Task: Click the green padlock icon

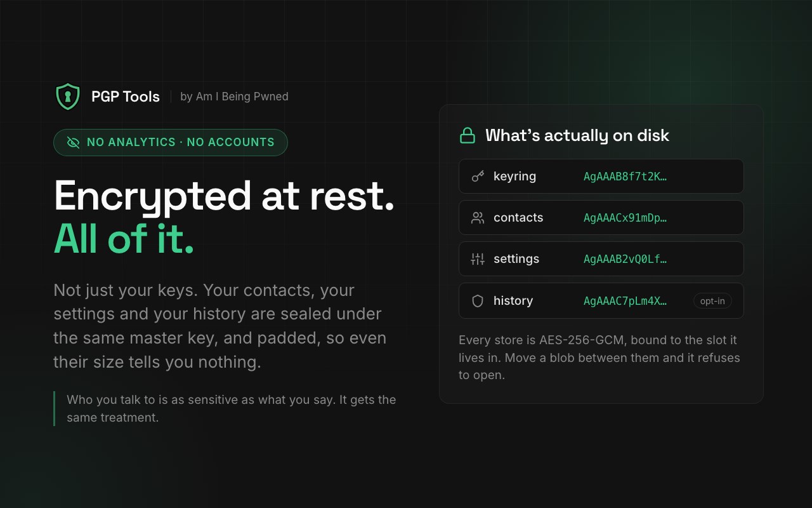Action: coord(468,135)
